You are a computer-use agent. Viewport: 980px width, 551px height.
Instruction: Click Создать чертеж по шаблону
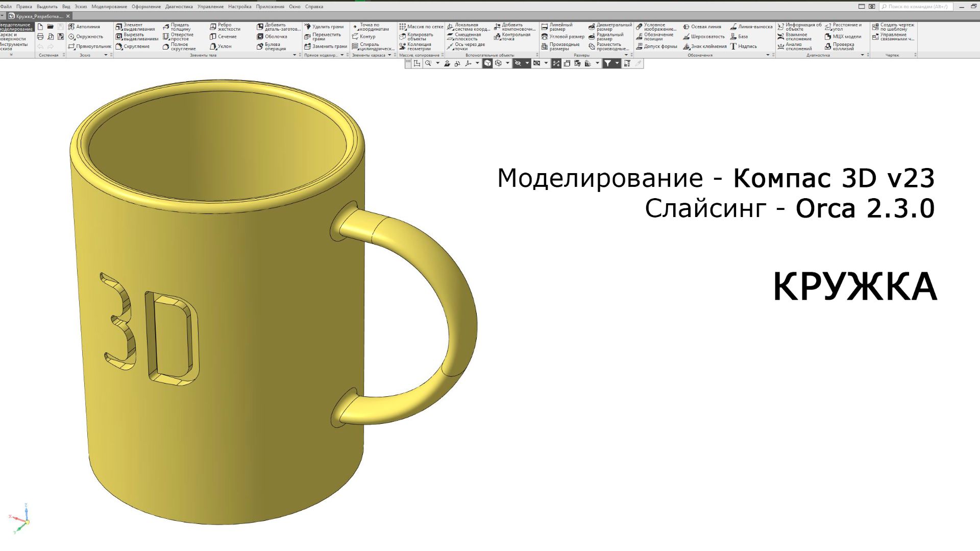tap(893, 27)
